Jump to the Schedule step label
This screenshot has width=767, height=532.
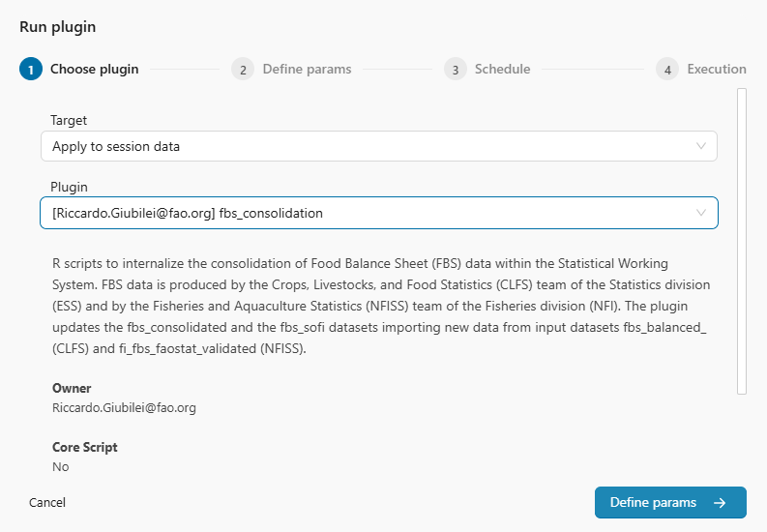[x=502, y=69]
